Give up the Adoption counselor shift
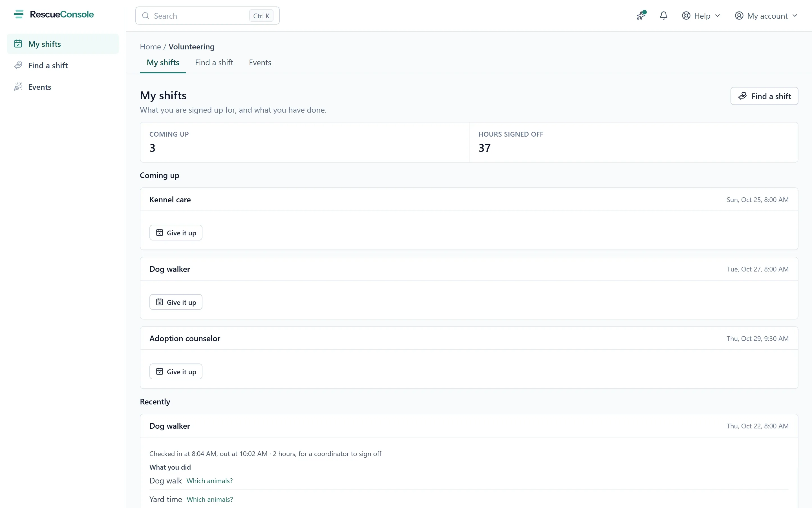The width and height of the screenshot is (812, 508). (x=176, y=372)
